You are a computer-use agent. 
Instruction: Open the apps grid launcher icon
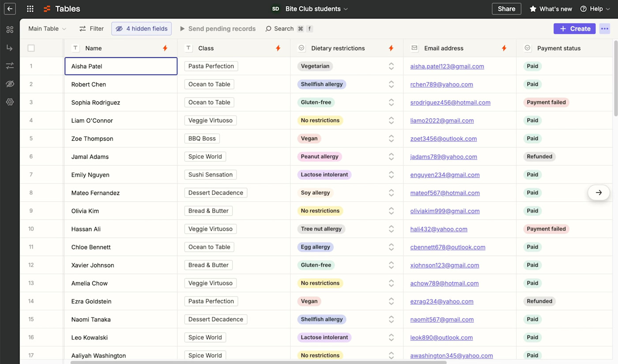coord(30,9)
